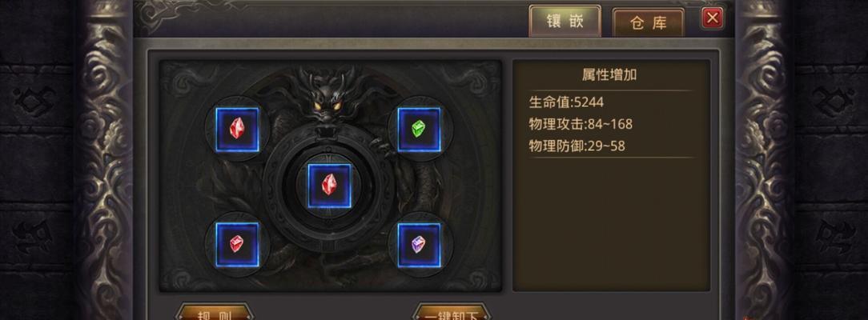Image resolution: width=868 pixels, height=320 pixels.
Task: Close the gem inlay window
Action: pyautogui.click(x=713, y=18)
